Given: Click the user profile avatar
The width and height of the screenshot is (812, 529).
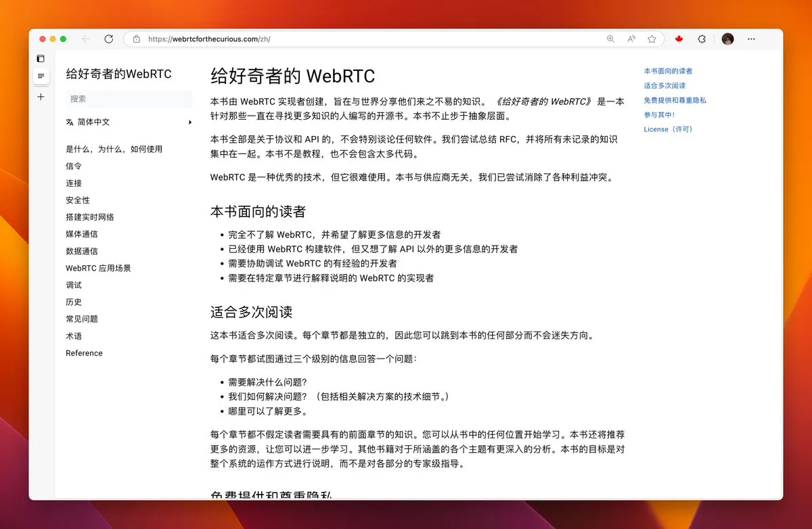Looking at the screenshot, I should tap(727, 39).
